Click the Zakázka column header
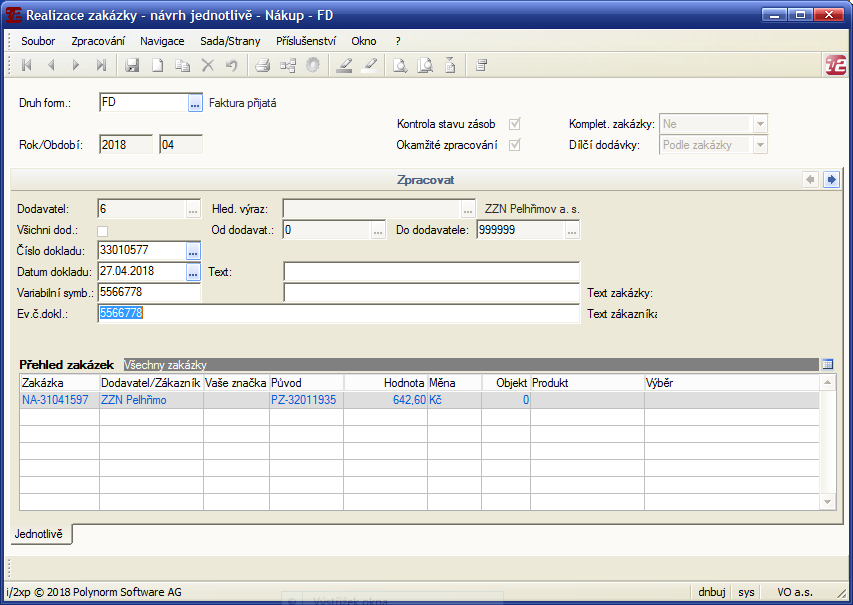The height and width of the screenshot is (605, 853). pyautogui.click(x=60, y=382)
